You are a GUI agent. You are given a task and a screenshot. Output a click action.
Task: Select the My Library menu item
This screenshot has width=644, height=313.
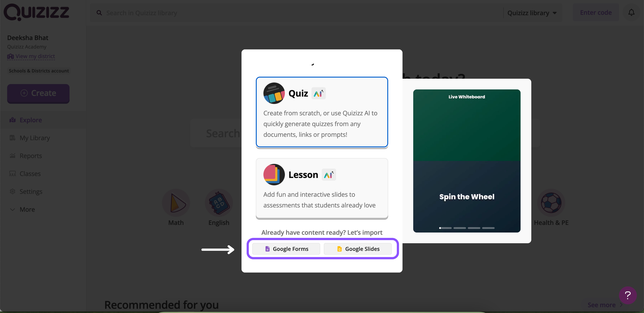pos(34,137)
